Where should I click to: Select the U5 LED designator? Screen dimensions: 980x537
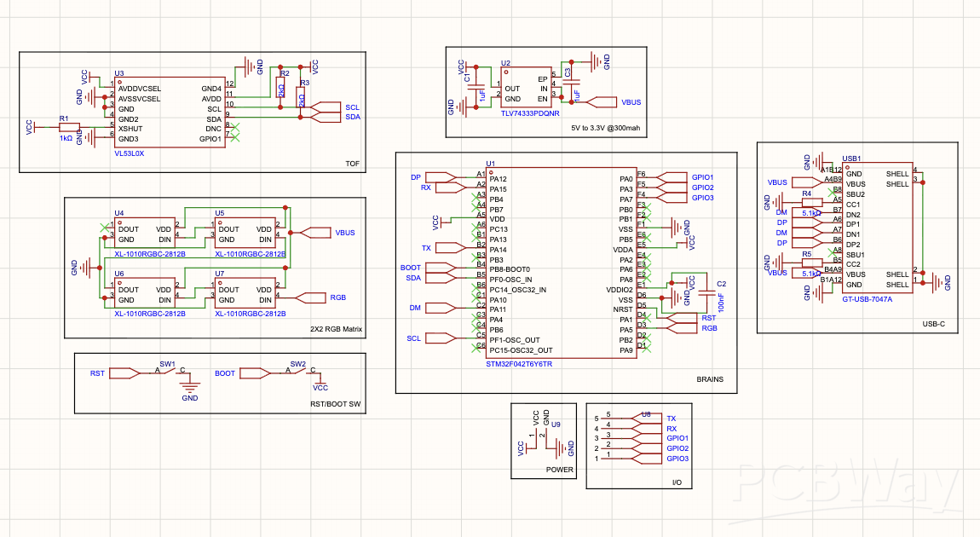[x=219, y=213]
